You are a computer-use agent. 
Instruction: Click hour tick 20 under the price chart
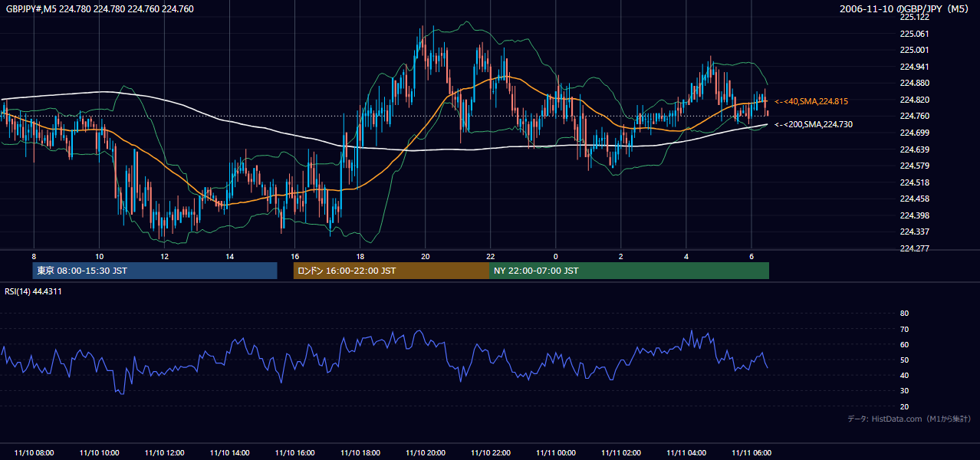click(426, 256)
